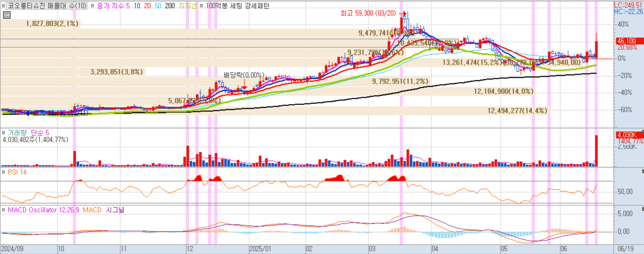Click the 06/19 current date label
Viewport: 644px width, 254px height.
pos(625,249)
